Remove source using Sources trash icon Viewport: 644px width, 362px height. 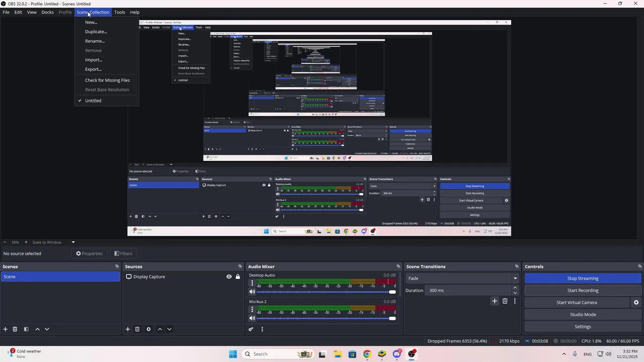pos(137,329)
